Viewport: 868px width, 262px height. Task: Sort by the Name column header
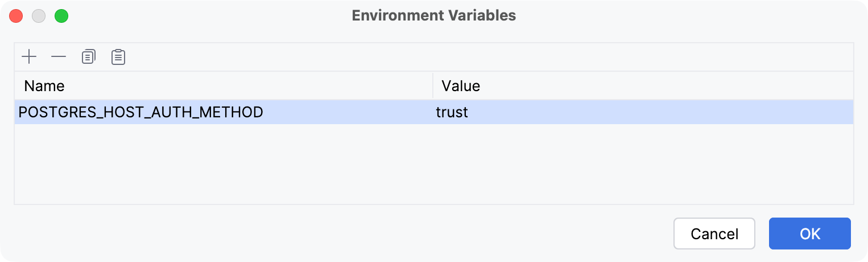44,86
